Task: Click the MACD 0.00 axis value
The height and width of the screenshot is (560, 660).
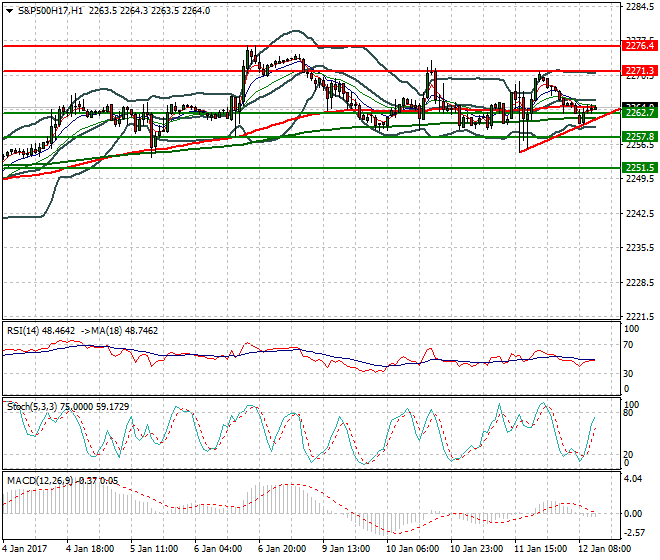Action: pyautogui.click(x=633, y=514)
